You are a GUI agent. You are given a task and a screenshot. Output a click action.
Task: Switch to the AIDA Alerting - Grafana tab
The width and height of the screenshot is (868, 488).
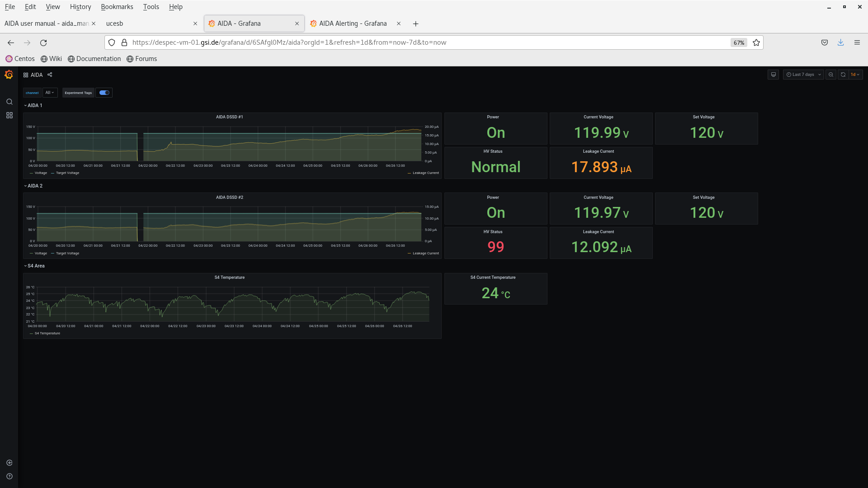(356, 23)
